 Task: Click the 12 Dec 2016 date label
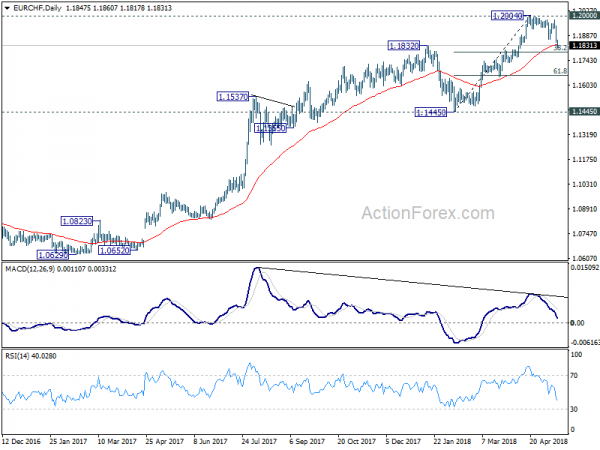point(21,442)
